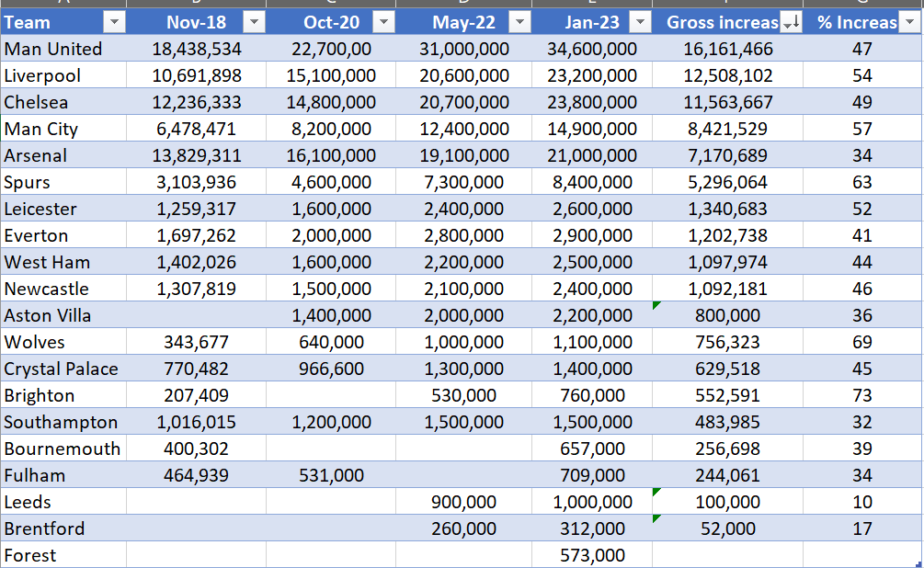Image resolution: width=924 pixels, height=568 pixels.
Task: Select the Everton team cell
Action: 63,235
